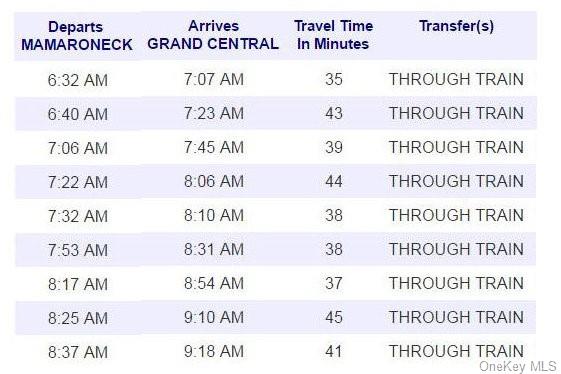This screenshot has width=561, height=374.
Task: Select the Travel Time In Minutes header
Action: 333,35
